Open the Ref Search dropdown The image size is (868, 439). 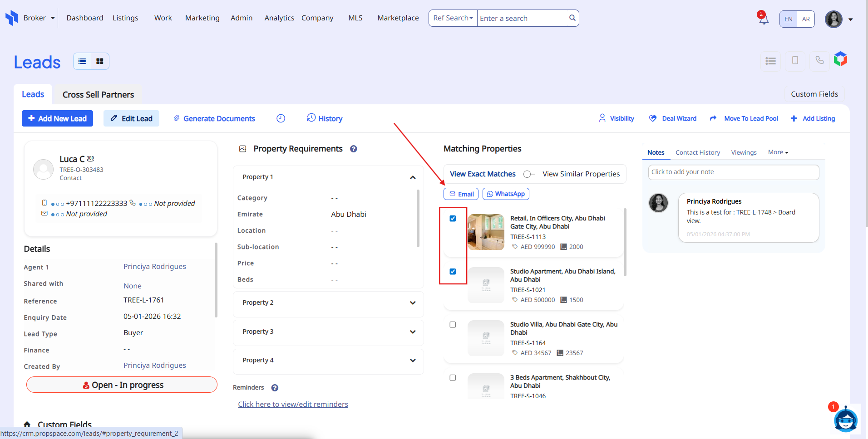(453, 18)
